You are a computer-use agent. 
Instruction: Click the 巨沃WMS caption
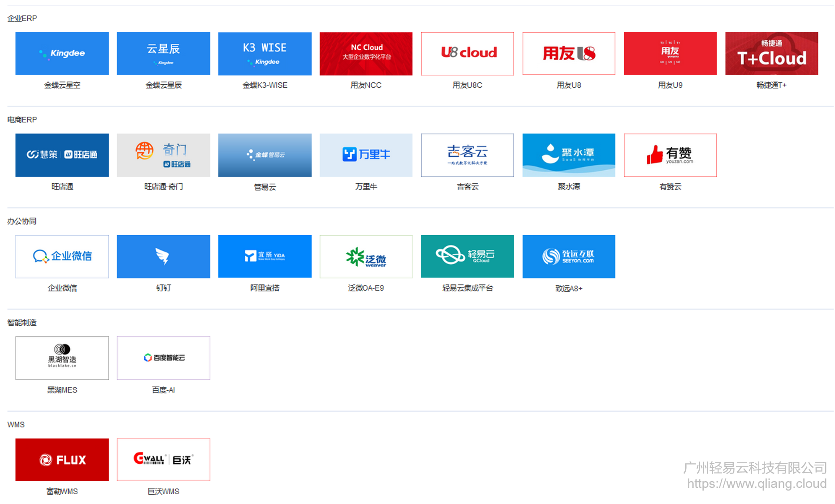(164, 491)
